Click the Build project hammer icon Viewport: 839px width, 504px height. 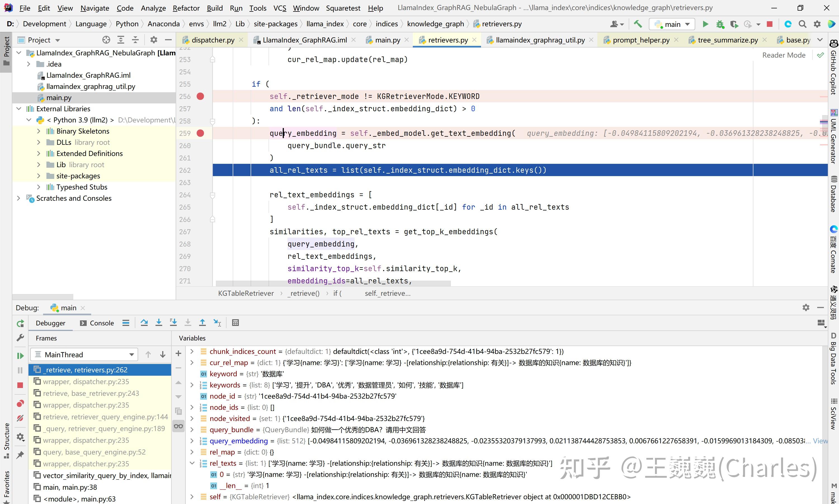coord(638,24)
